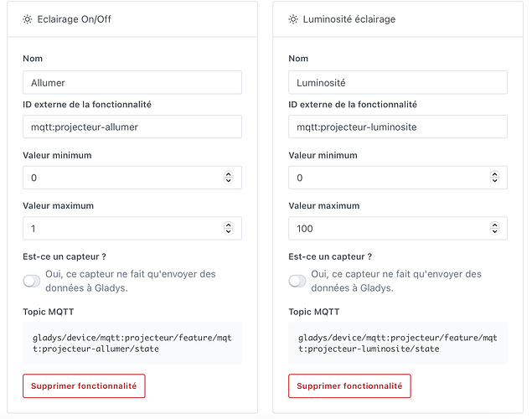Click the Valeur maximum field showing 100
Image resolution: width=532 pixels, height=419 pixels.
pos(398,228)
